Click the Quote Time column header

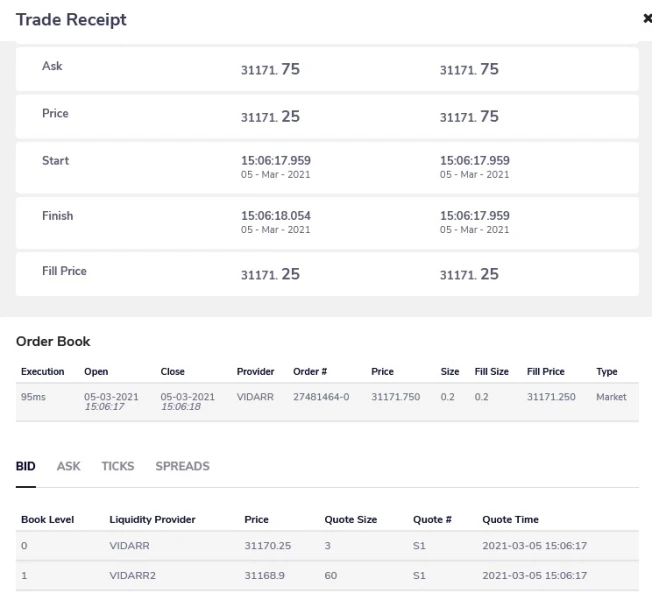pyautogui.click(x=510, y=520)
